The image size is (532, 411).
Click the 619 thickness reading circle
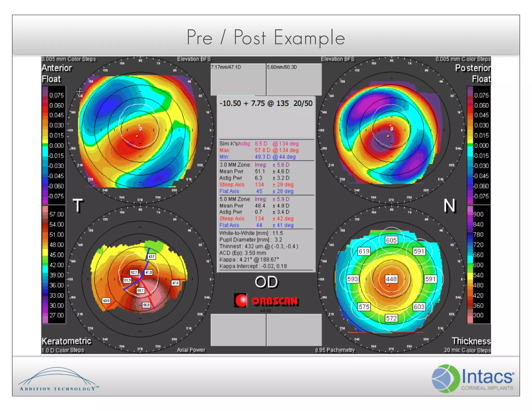coord(364,251)
